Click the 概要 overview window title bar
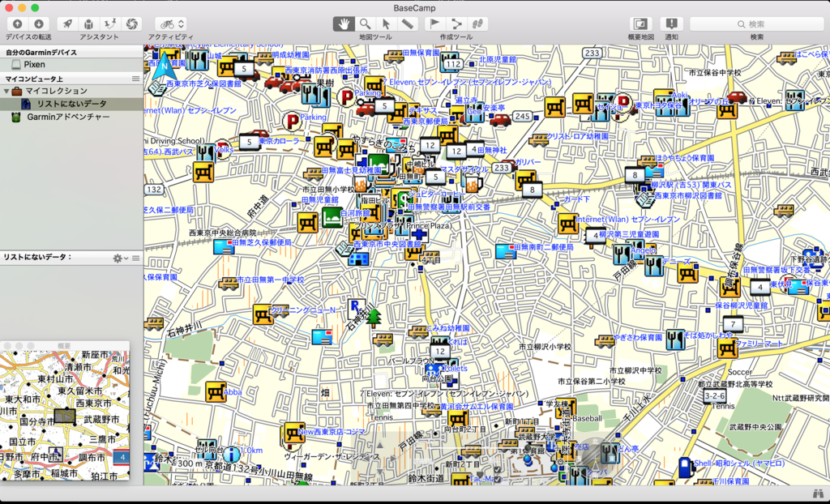Viewport: 830px width, 504px height. pos(65,345)
